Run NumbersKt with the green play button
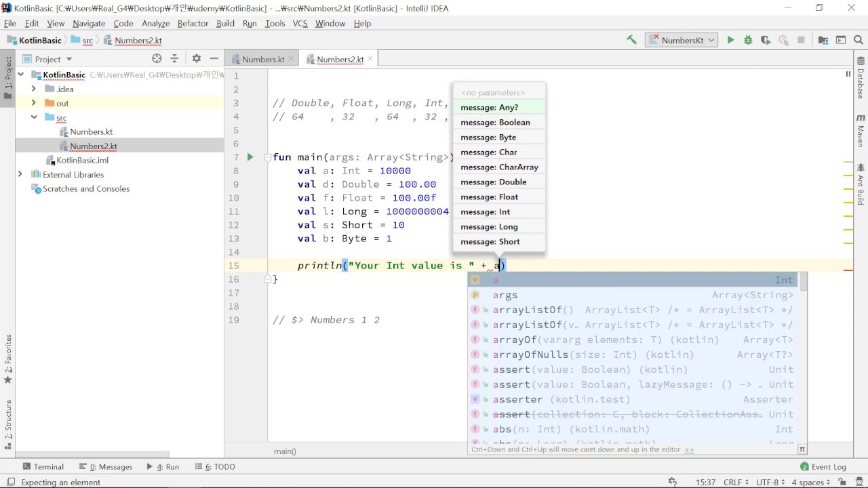 730,40
